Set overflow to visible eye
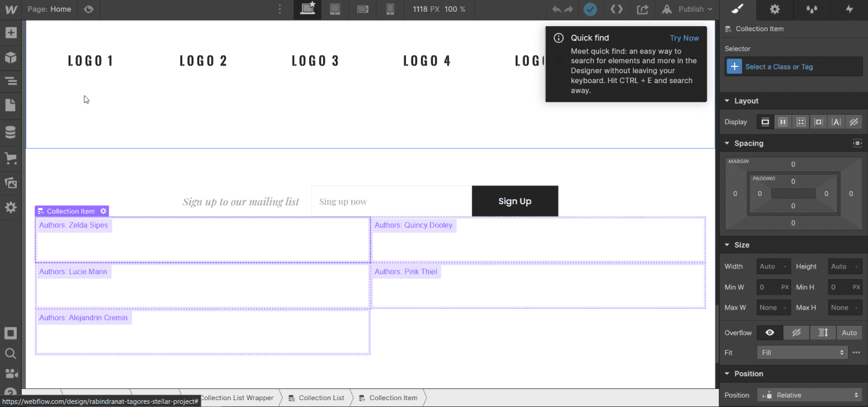This screenshot has width=868, height=407. [770, 333]
